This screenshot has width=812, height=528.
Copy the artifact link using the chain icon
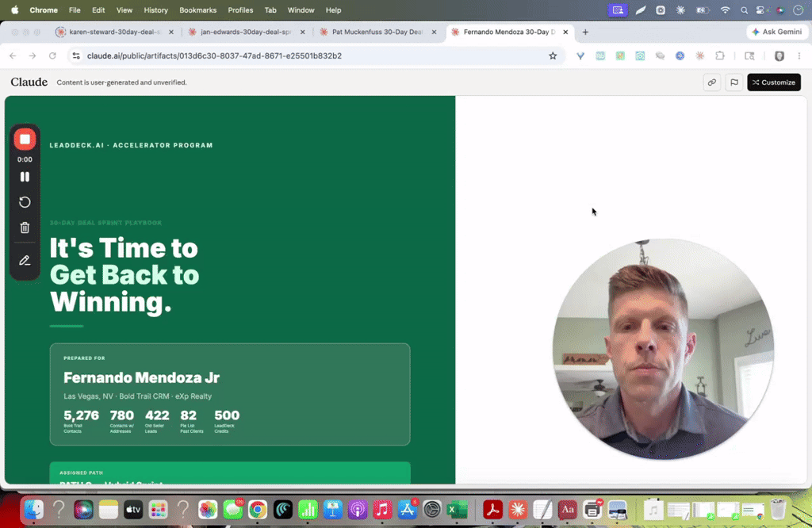click(712, 82)
